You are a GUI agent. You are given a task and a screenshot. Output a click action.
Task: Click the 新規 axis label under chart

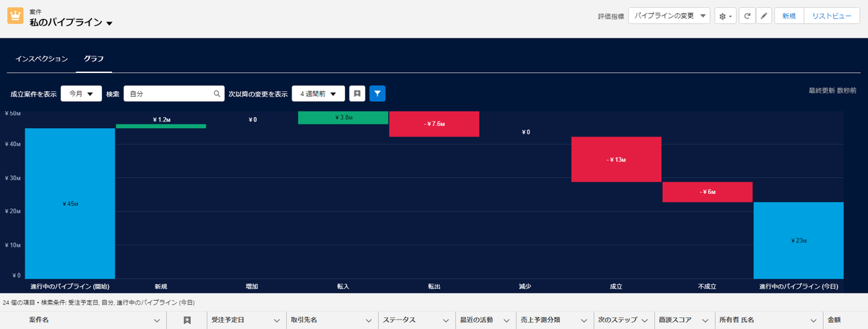(161, 287)
